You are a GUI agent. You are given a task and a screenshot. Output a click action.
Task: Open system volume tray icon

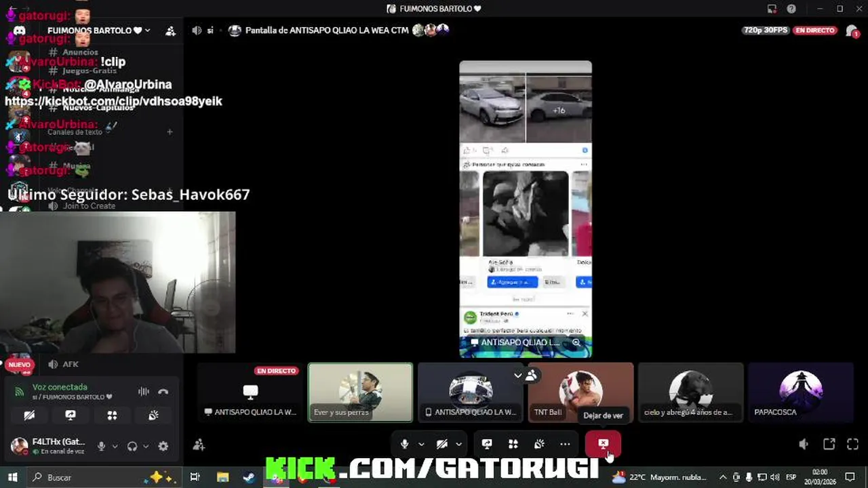tap(774, 477)
